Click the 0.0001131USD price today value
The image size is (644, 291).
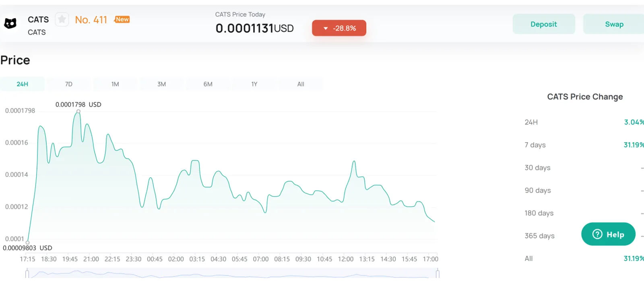254,28
